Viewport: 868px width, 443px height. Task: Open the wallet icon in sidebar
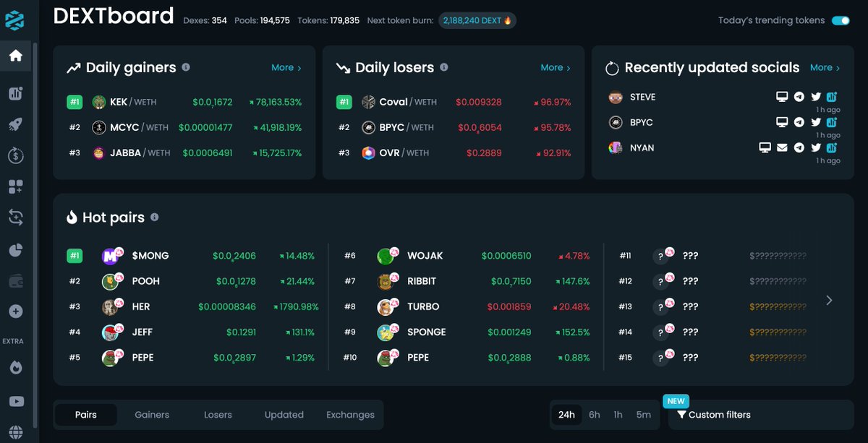pos(15,280)
